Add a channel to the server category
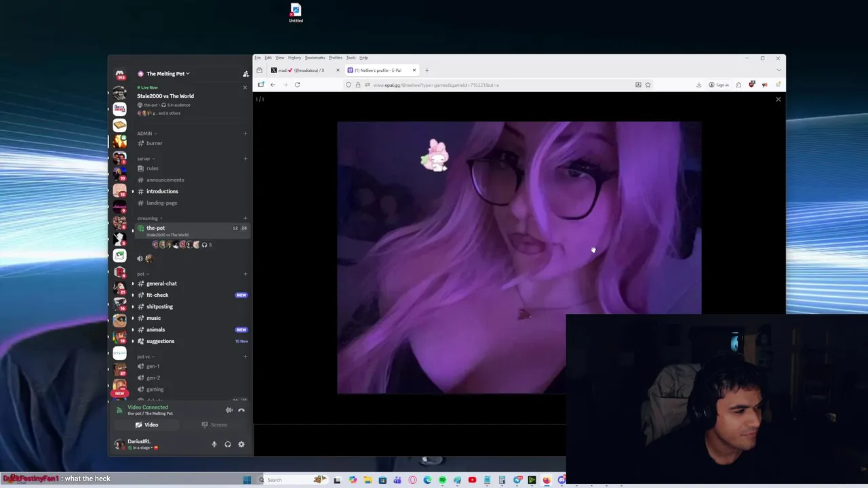The height and width of the screenshot is (488, 868). pos(245,159)
